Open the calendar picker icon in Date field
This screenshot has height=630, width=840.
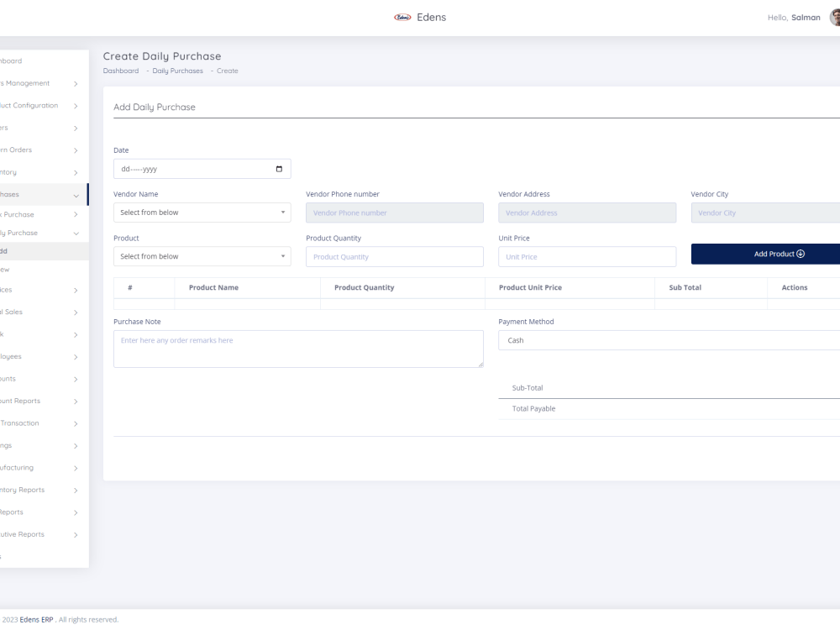click(x=279, y=169)
